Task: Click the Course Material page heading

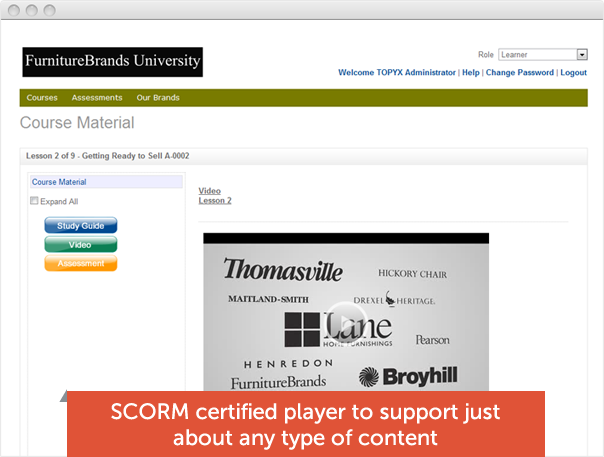Action: click(77, 123)
